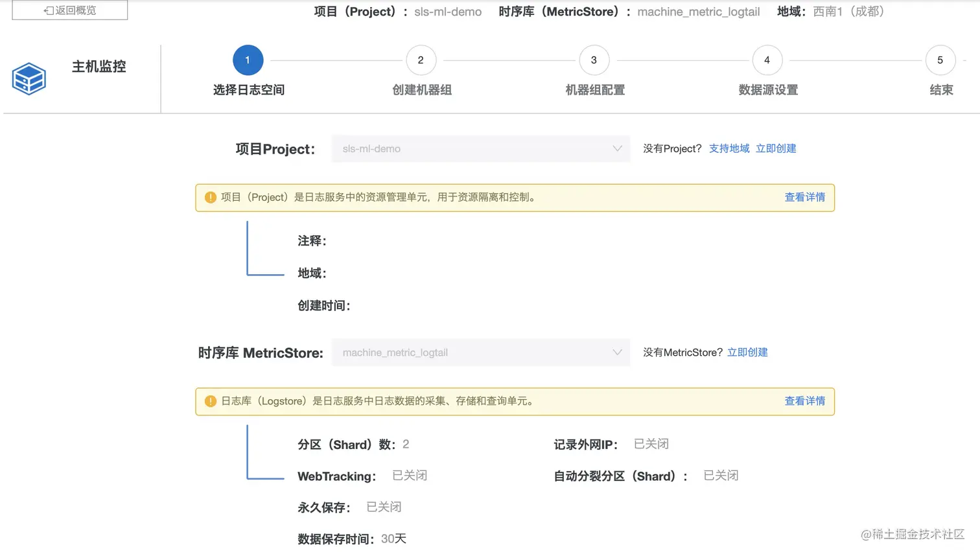980x556 pixels.
Task: Click the 永久保存 value 已关闭
Action: pyautogui.click(x=384, y=507)
